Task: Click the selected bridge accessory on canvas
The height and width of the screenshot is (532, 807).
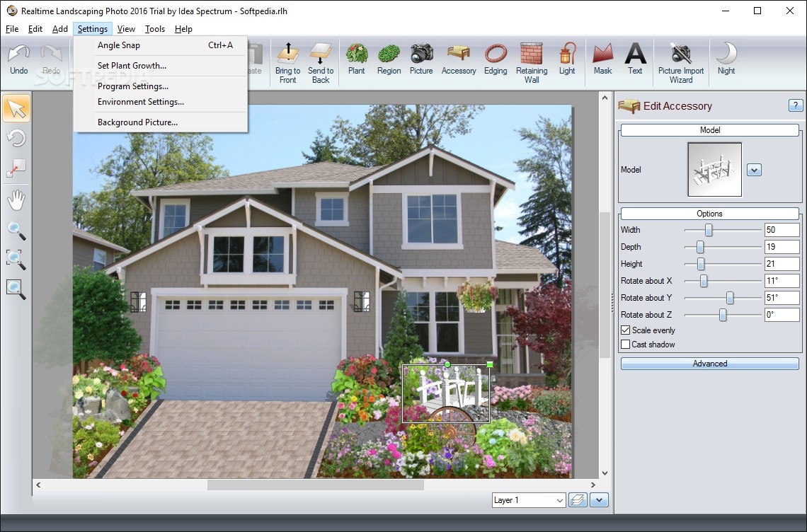Action: [x=446, y=393]
